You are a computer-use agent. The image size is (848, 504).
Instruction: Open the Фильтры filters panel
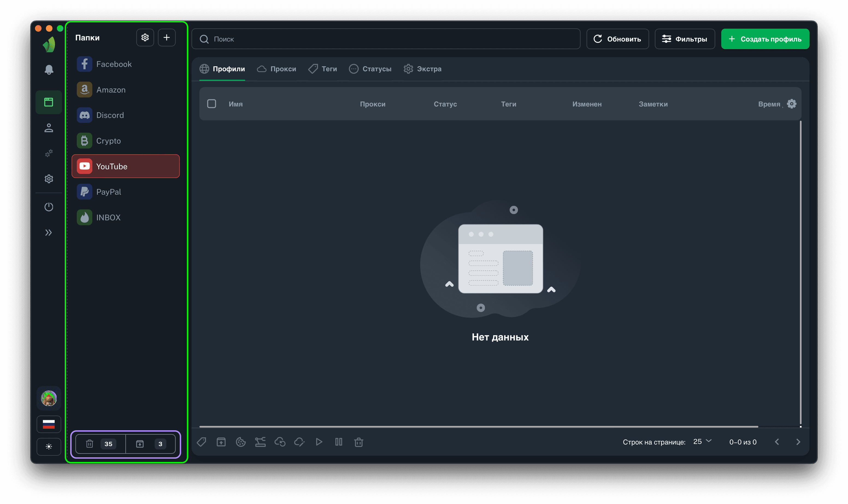[685, 39]
